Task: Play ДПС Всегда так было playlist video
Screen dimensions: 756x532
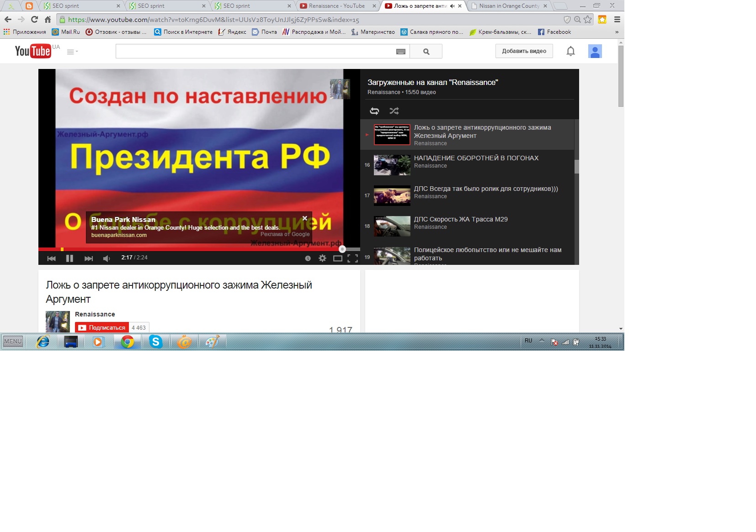Action: coord(486,189)
